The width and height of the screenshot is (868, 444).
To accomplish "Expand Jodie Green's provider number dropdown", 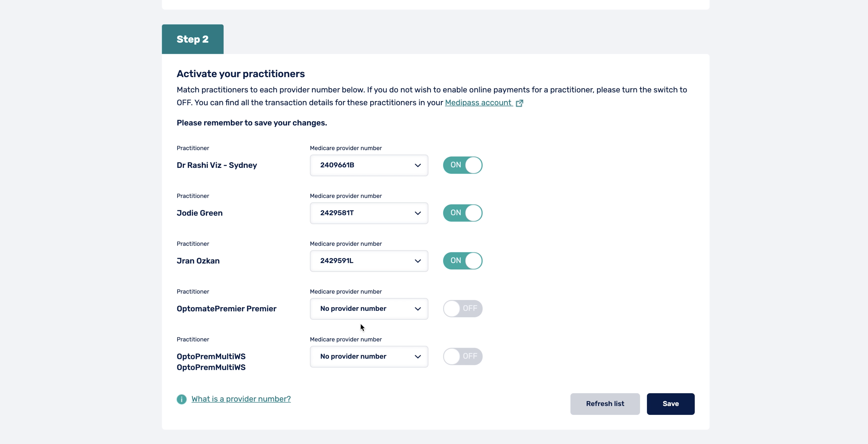I will pyautogui.click(x=369, y=213).
